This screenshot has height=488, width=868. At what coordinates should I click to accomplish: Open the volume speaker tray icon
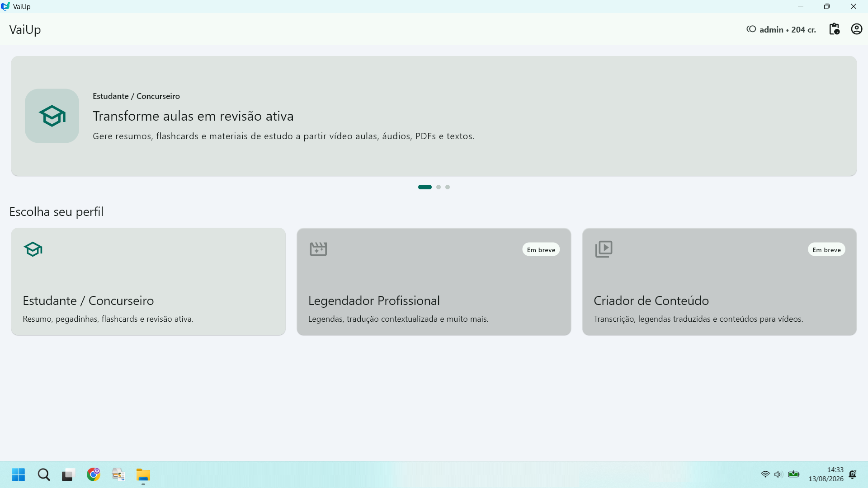pos(778,474)
